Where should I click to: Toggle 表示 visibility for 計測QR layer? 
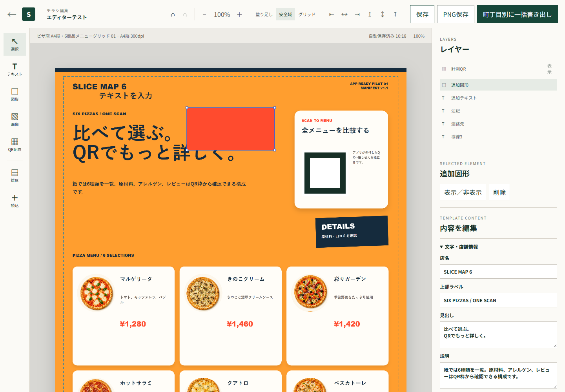pos(549,69)
